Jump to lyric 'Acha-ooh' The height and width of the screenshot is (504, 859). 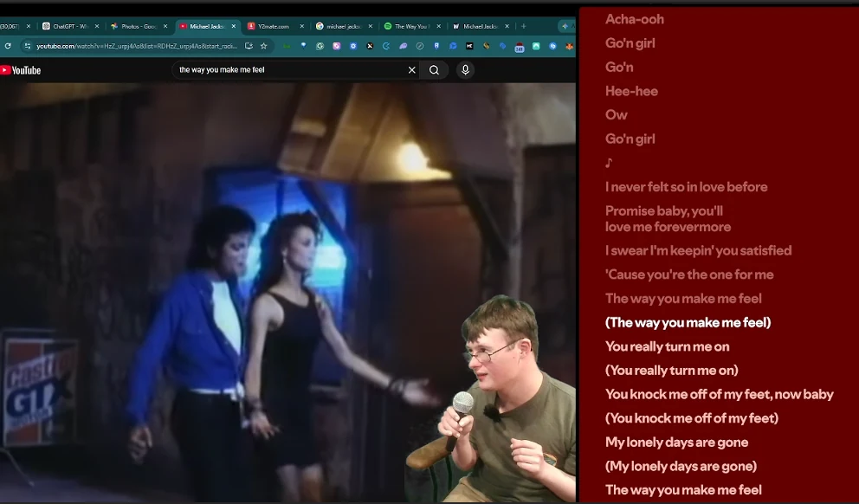coord(635,19)
